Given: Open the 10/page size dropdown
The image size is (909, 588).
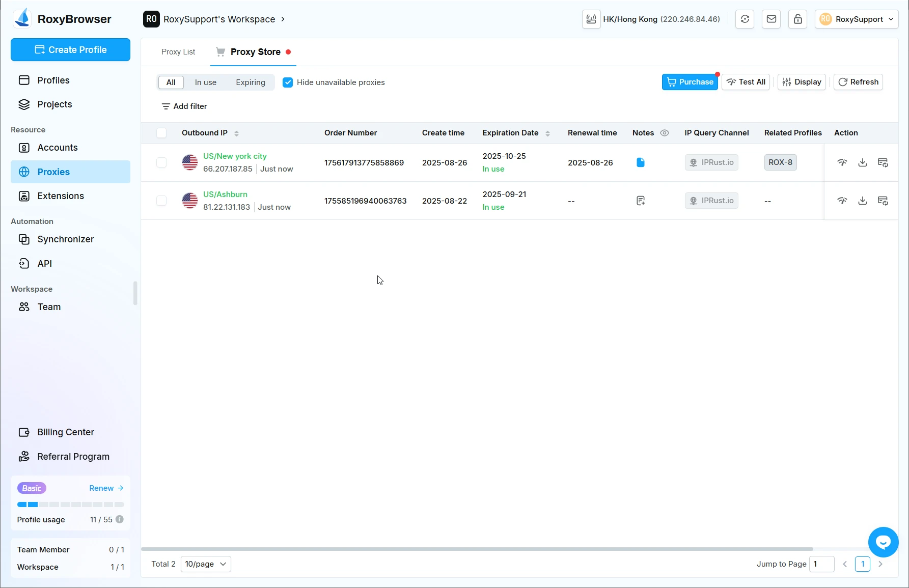Looking at the screenshot, I should pos(206,564).
